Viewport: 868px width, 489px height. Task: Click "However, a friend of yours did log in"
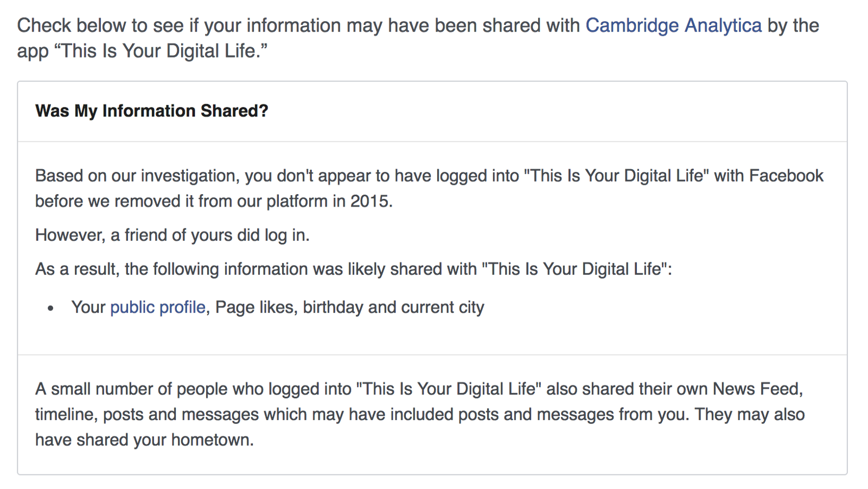(x=172, y=235)
